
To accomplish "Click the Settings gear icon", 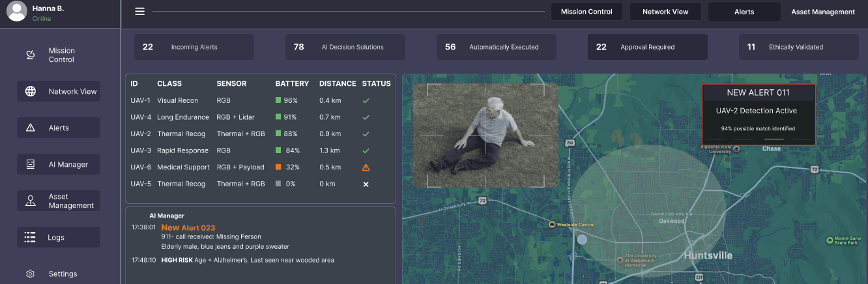I will [30, 274].
